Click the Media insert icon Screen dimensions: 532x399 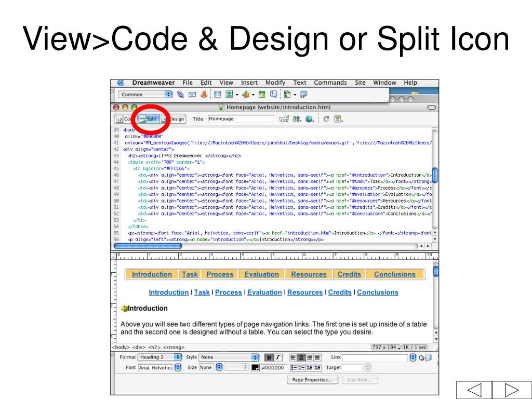pyautogui.click(x=246, y=95)
